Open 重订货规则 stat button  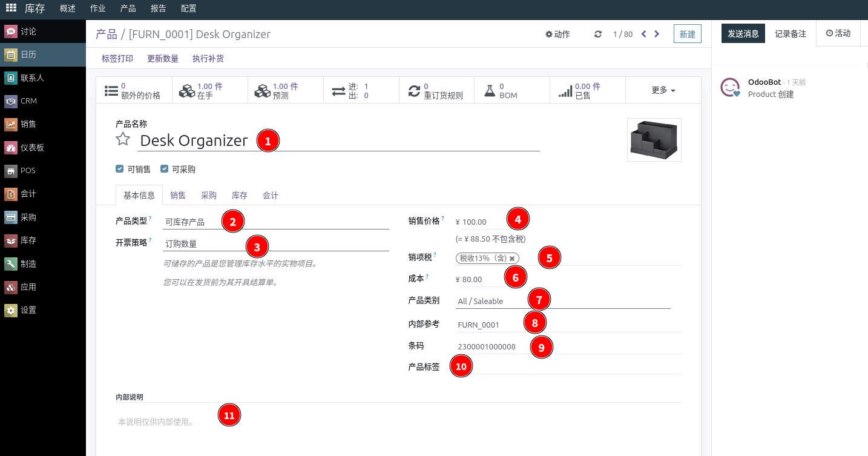pos(437,91)
